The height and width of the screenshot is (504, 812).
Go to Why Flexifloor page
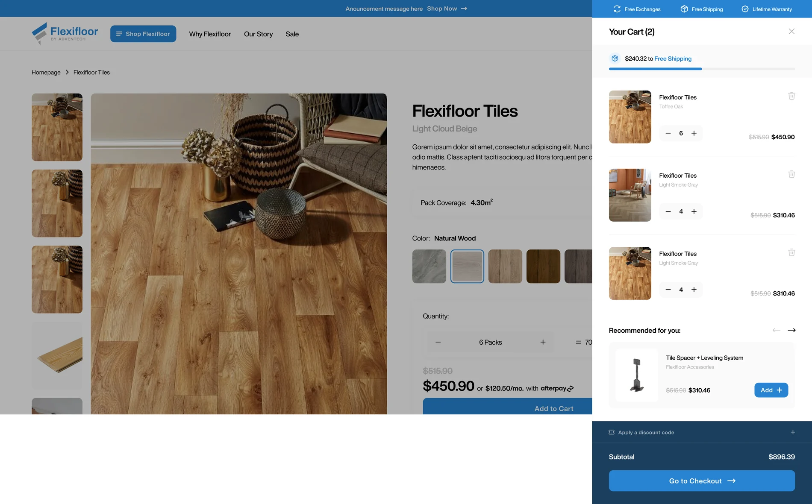[x=210, y=34]
